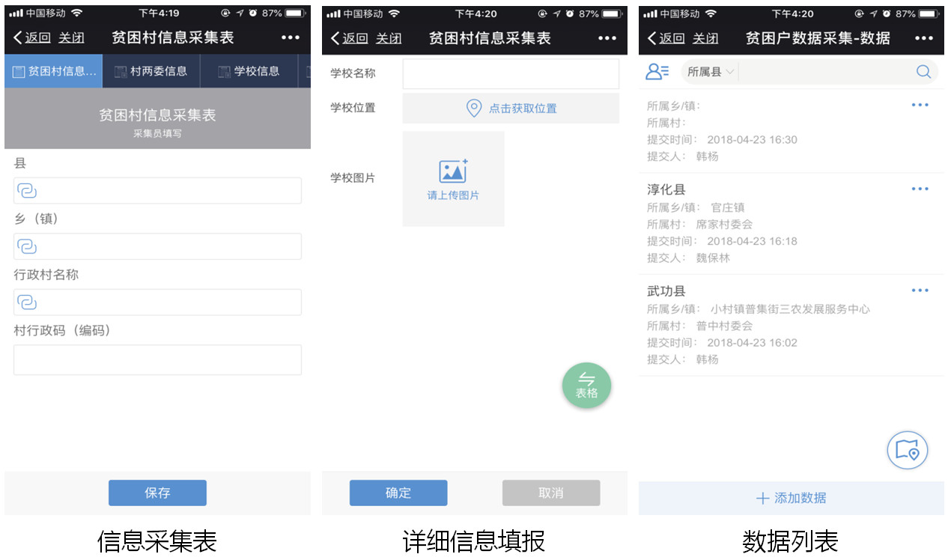Image resolution: width=951 pixels, height=560 pixels.
Task: Tap the link icon in 乡（镇）field
Action: pyautogui.click(x=27, y=246)
